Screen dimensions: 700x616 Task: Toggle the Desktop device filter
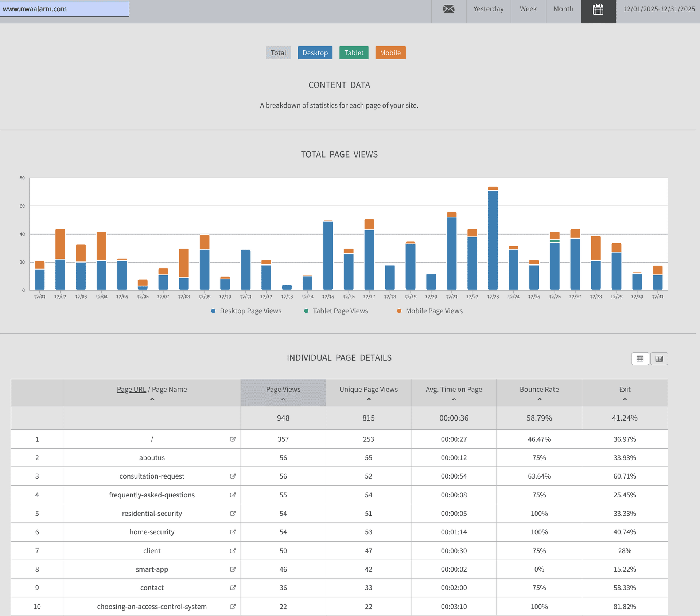315,53
